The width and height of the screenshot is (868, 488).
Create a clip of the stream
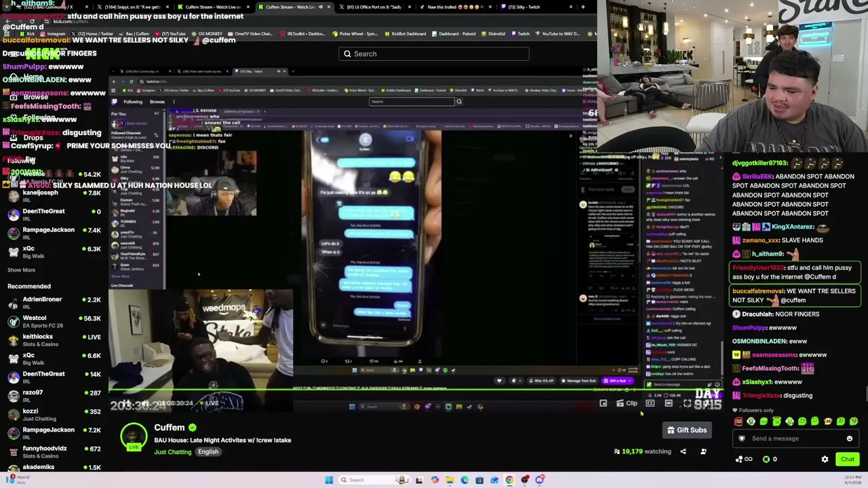(x=627, y=403)
